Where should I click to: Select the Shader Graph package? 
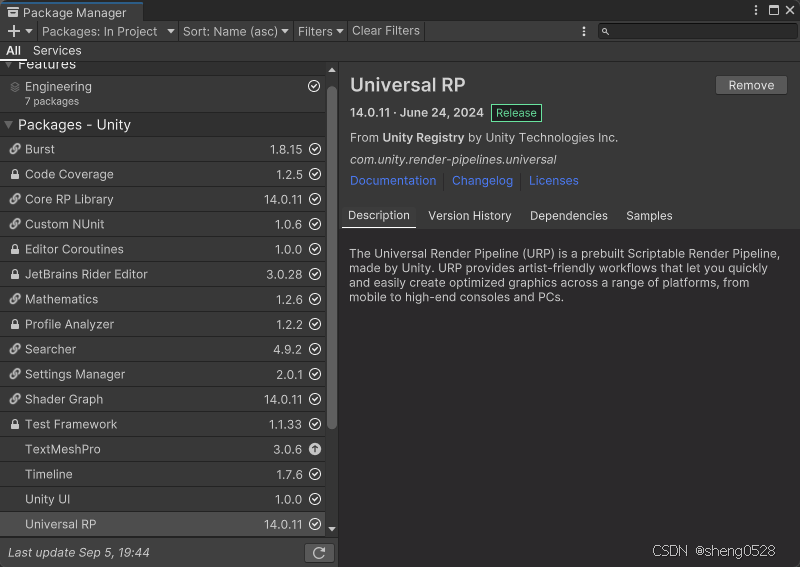pos(162,399)
